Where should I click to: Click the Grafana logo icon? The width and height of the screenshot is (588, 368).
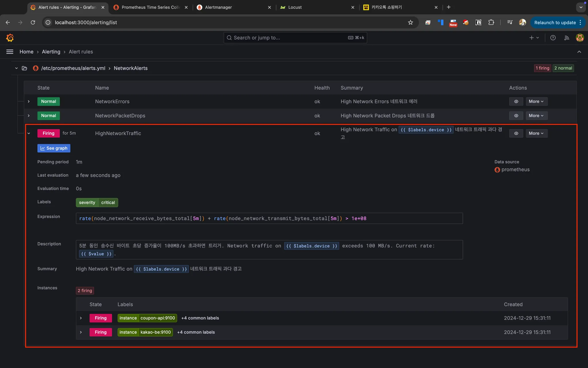click(x=10, y=38)
